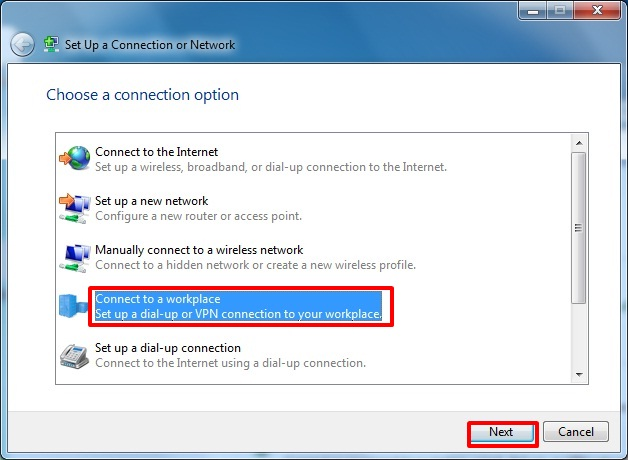Viewport: 628px width, 460px height.
Task: Click the Manually connect wireless network icon
Action: 75,258
